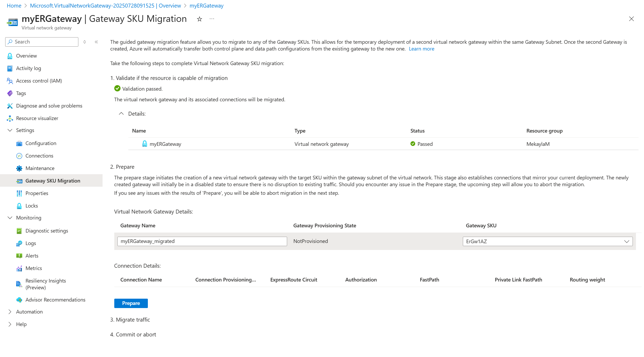Click the Tags sidebar icon
Screen dimensions: 644x357
[10, 93]
